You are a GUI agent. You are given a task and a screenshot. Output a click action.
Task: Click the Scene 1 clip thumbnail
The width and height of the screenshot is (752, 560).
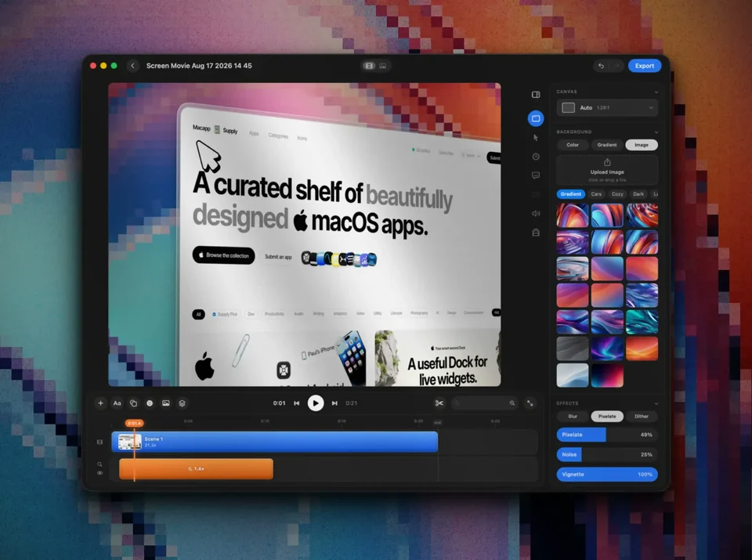130,442
